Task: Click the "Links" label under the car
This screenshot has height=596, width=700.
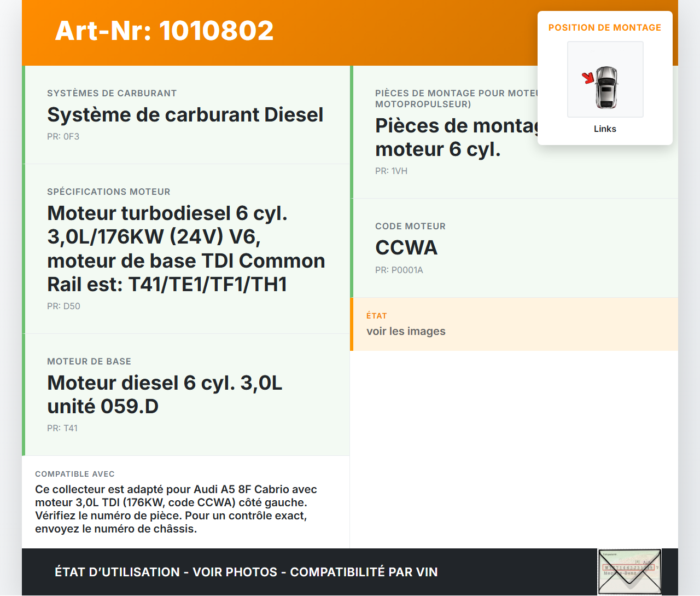Action: pos(605,129)
